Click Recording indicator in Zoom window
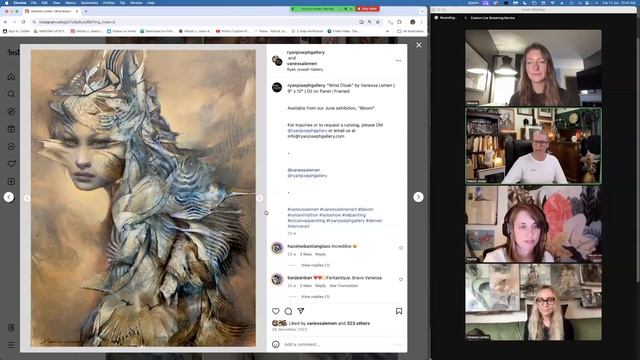The height and width of the screenshot is (360, 640). [x=446, y=18]
